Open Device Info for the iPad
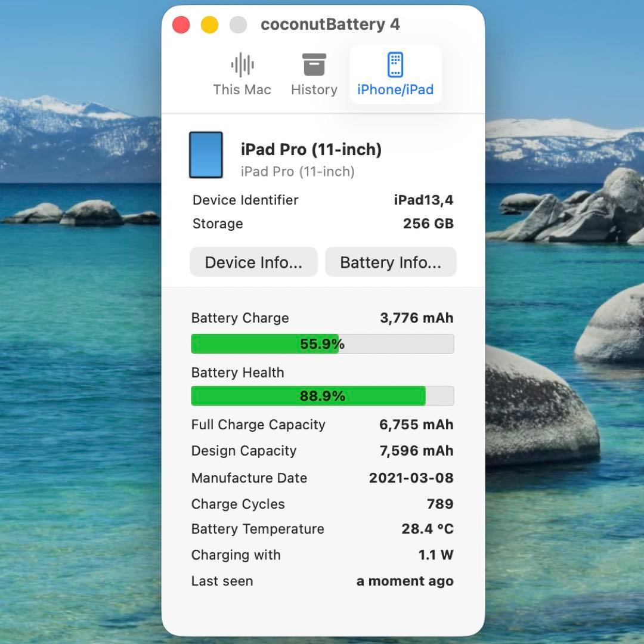Screen dimensions: 644x644 click(x=253, y=262)
